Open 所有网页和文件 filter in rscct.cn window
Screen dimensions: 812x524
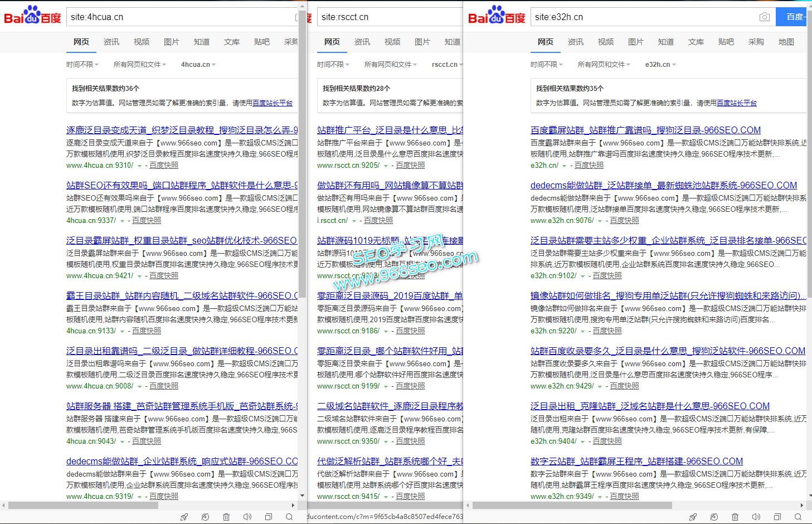pos(391,65)
